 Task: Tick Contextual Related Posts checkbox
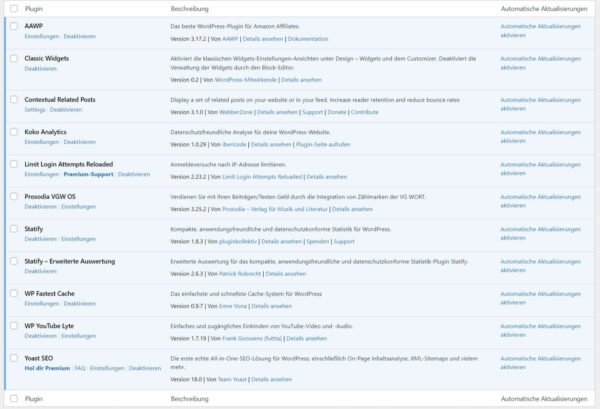[14, 99]
